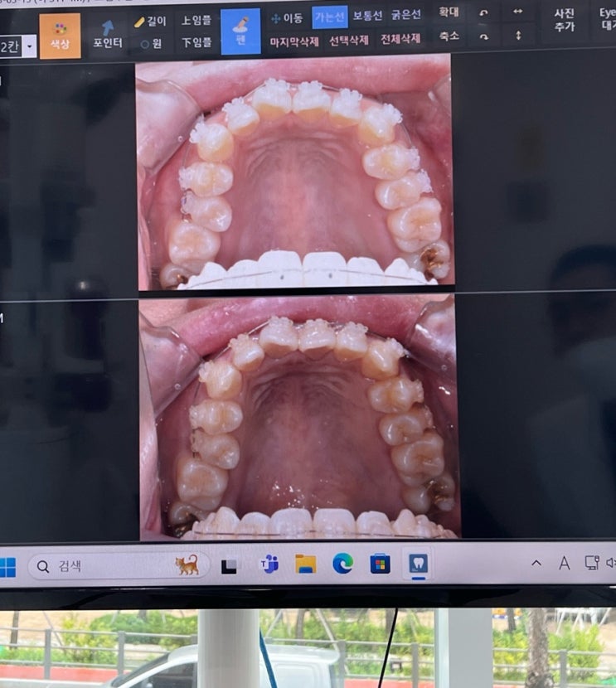Expand the system tray hidden icons chevron

click(x=536, y=564)
